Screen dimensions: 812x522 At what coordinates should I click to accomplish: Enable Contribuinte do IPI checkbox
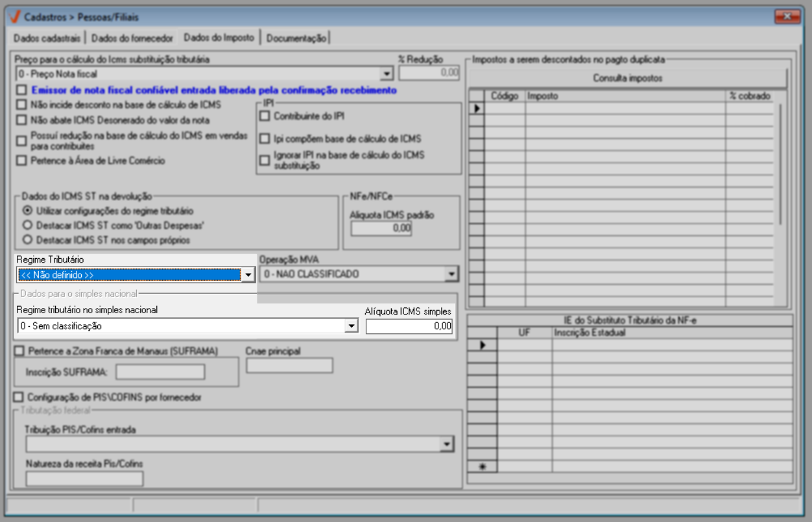pyautogui.click(x=265, y=116)
